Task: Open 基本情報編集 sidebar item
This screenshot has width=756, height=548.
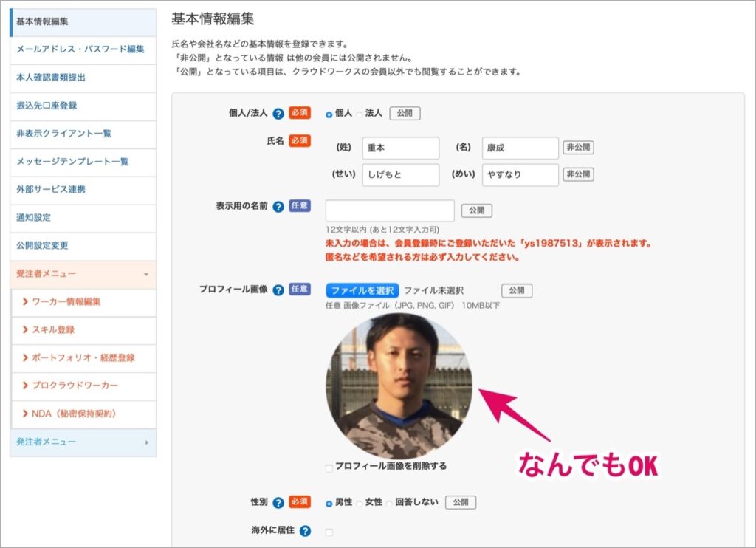Action: click(83, 22)
